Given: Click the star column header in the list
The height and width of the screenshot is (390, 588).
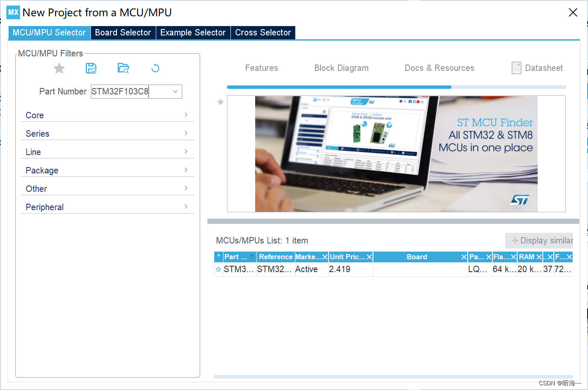Looking at the screenshot, I should [218, 257].
